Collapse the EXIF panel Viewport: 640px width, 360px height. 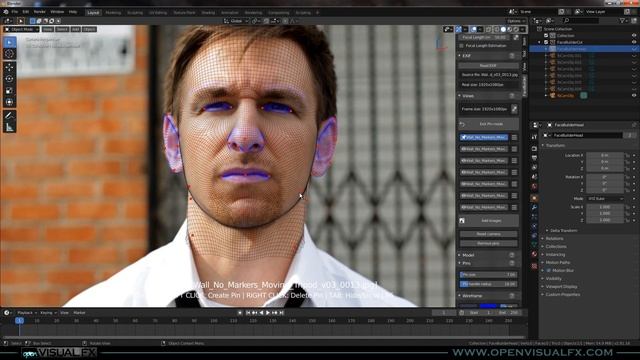click(460, 56)
